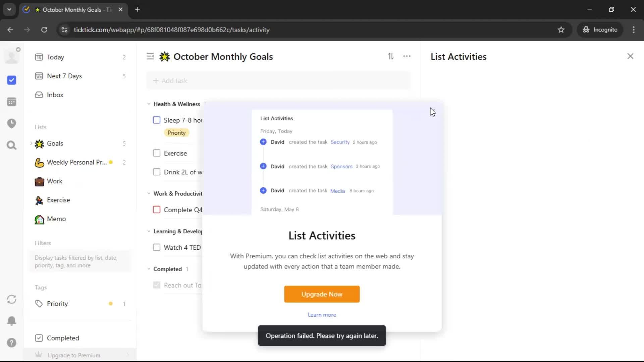Check the Sleep 7-8 hours task checkbox
The height and width of the screenshot is (362, 644).
[x=157, y=120]
